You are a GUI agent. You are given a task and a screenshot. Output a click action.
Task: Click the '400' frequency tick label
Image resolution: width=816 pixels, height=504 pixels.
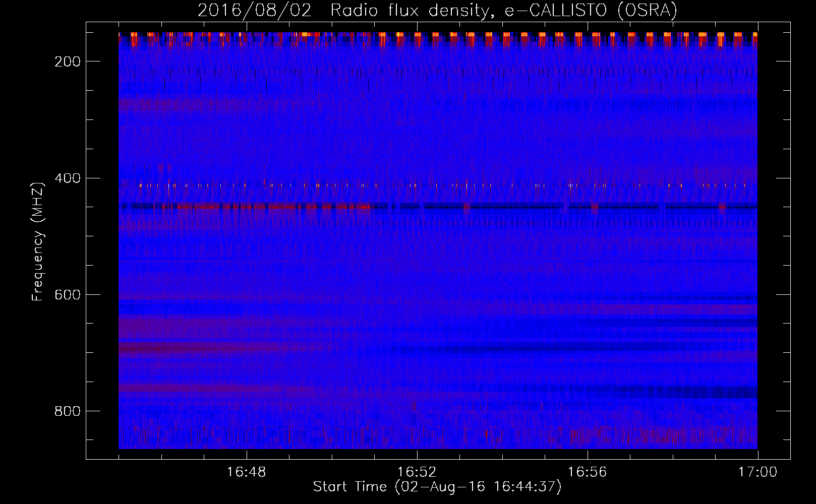click(68, 178)
